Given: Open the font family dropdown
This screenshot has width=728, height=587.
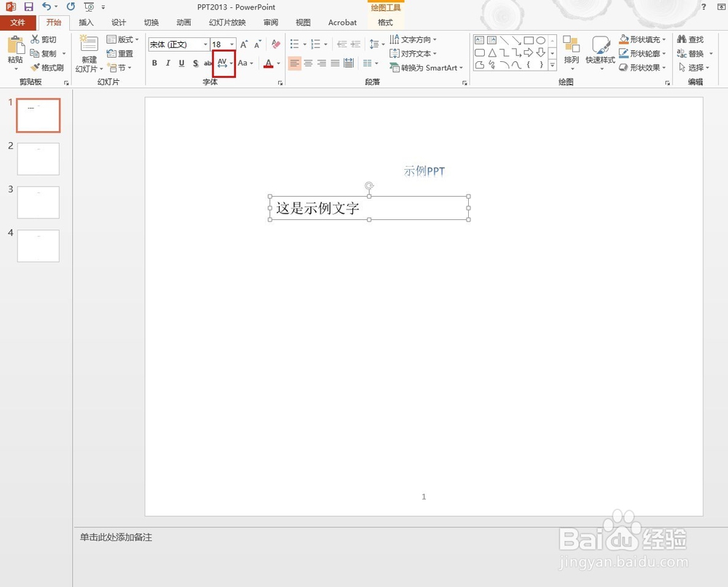Looking at the screenshot, I should [x=205, y=44].
